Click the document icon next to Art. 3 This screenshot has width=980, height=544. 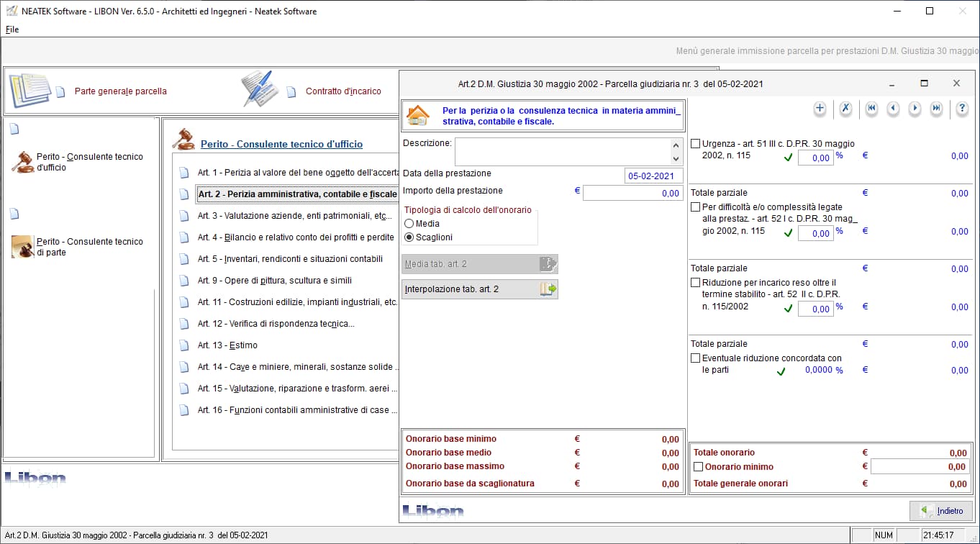click(184, 216)
